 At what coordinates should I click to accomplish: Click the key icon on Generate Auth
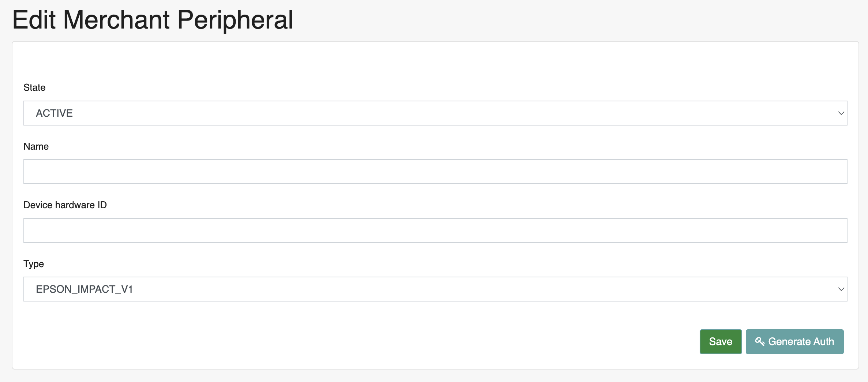coord(760,341)
